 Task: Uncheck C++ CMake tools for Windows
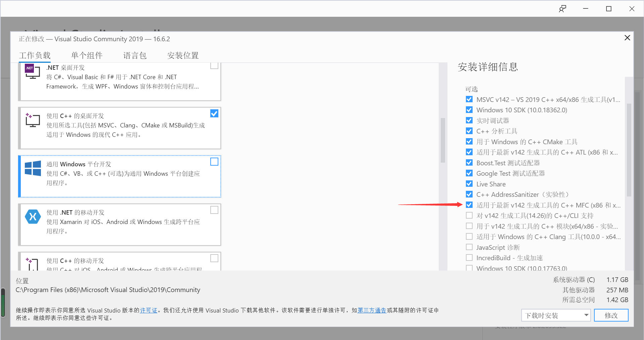469,141
